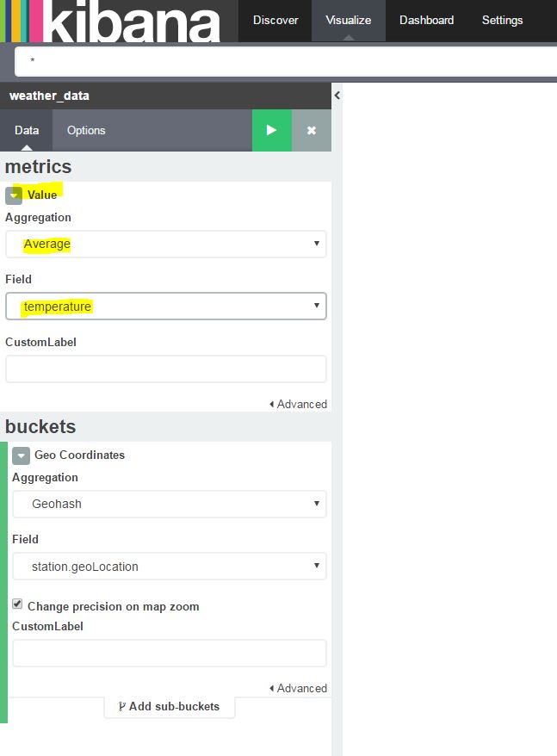557x756 pixels.
Task: Collapse the sidebar using the left chevron
Action: (x=337, y=96)
